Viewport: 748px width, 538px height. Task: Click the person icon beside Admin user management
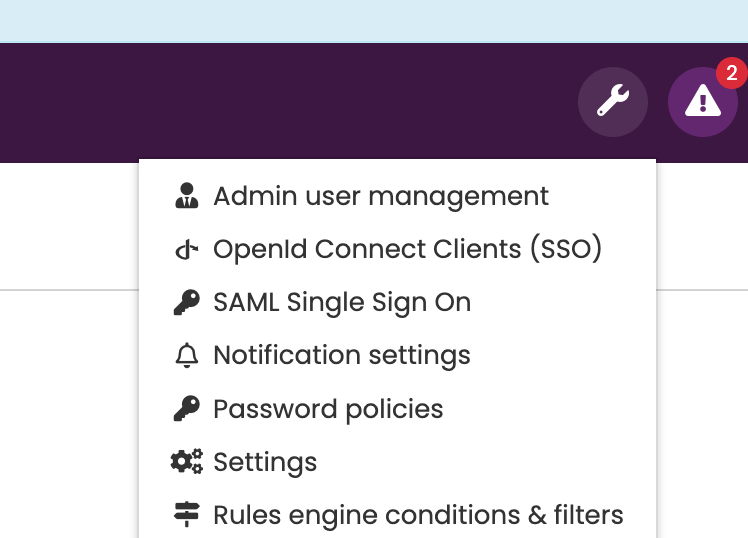[187, 196]
